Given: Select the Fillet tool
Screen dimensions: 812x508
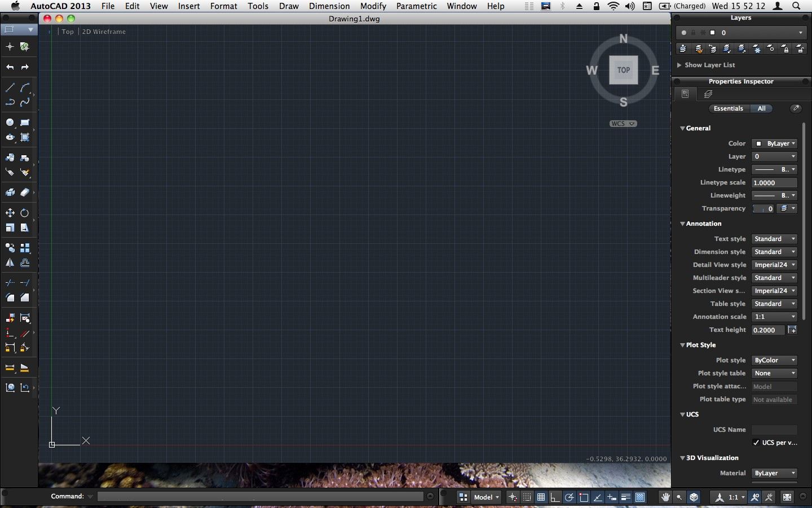Looking at the screenshot, I should coord(10,297).
